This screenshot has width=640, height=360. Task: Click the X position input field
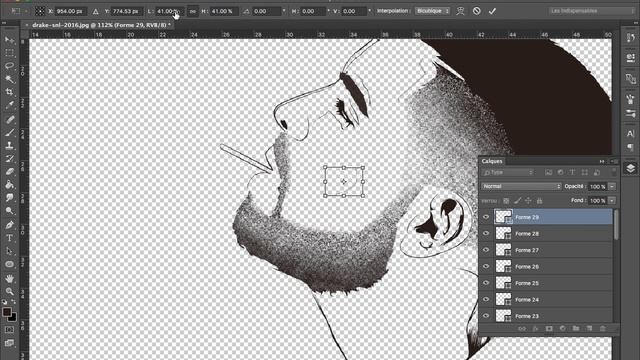71,11
